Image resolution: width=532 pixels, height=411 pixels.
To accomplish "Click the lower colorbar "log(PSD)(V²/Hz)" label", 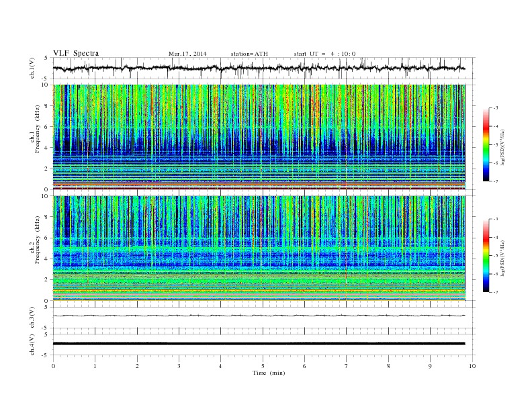I will click(x=502, y=259).
